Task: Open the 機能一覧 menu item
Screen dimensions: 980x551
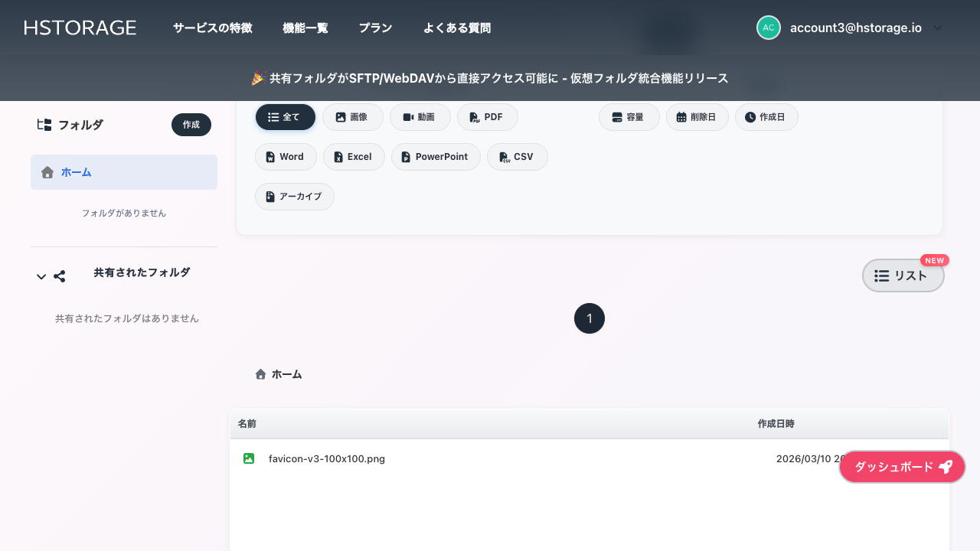Action: 305,28
